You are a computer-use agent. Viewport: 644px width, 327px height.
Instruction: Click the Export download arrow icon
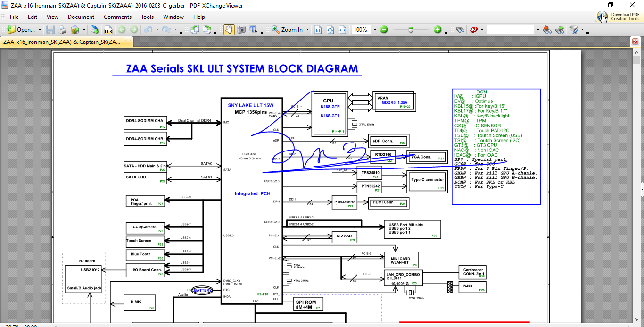[95, 29]
